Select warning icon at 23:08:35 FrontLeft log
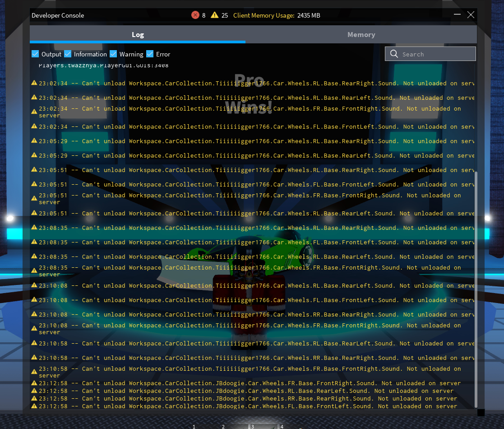 (34, 242)
